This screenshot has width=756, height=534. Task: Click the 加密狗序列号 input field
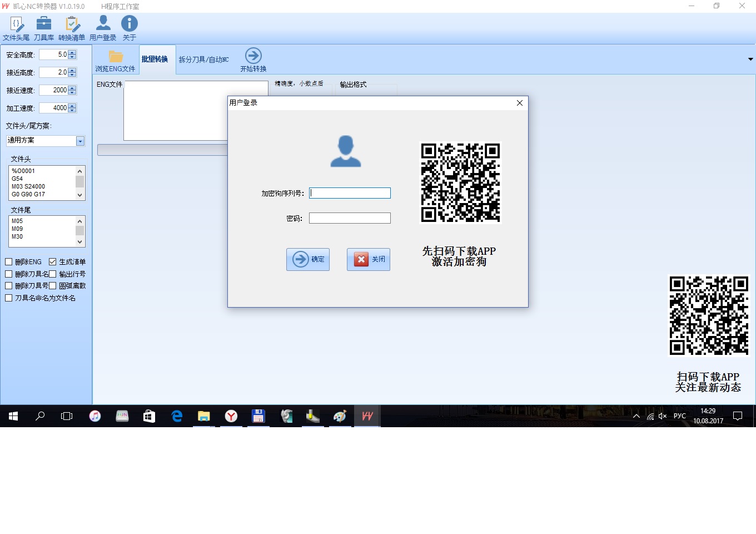click(350, 193)
